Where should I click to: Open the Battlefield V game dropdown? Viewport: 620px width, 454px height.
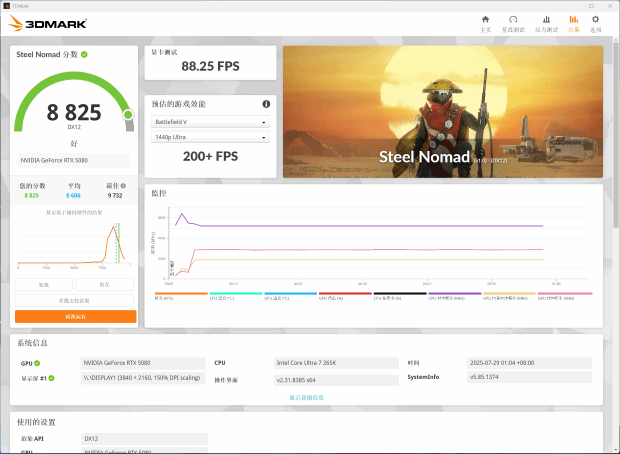tap(210, 122)
